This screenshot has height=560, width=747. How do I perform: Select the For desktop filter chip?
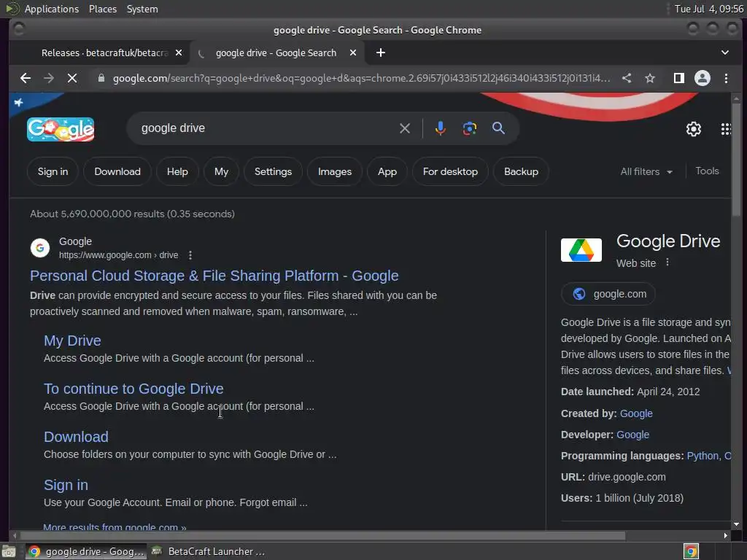pyautogui.click(x=450, y=171)
